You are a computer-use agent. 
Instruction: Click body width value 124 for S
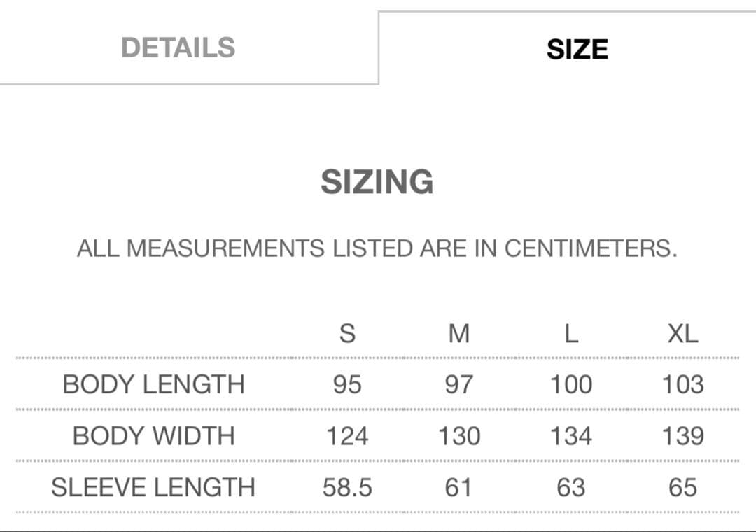347,436
